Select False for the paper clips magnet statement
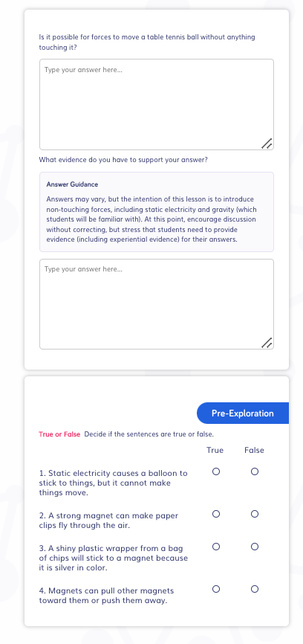 (x=255, y=514)
